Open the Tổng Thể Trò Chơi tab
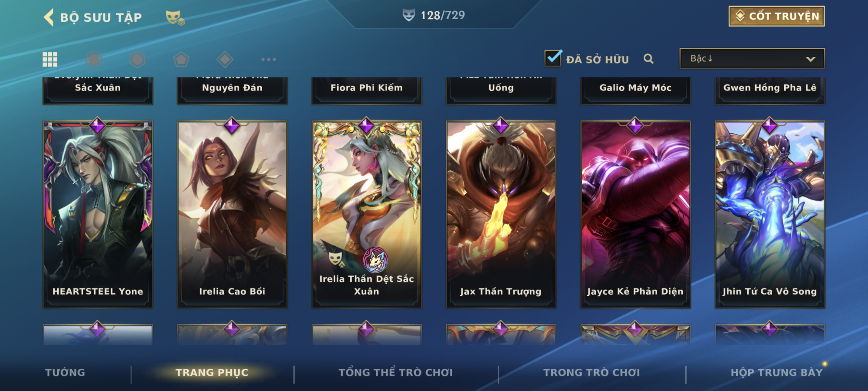Screen dimensions: 868x391 pos(396,372)
